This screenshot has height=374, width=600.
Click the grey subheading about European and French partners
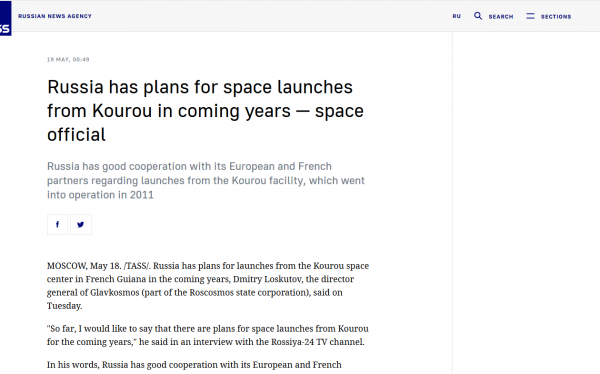[x=206, y=180]
